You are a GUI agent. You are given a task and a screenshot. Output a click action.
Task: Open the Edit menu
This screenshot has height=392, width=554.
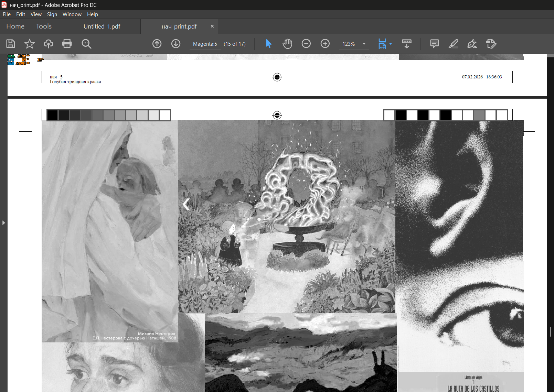point(21,14)
